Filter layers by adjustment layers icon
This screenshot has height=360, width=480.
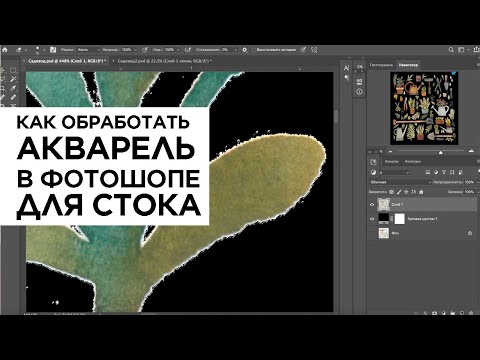(436, 172)
